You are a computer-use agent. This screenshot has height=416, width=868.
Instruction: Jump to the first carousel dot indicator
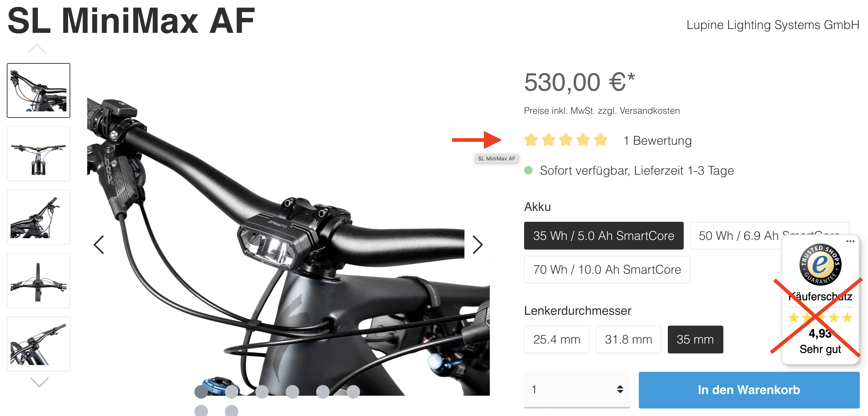pos(201,392)
